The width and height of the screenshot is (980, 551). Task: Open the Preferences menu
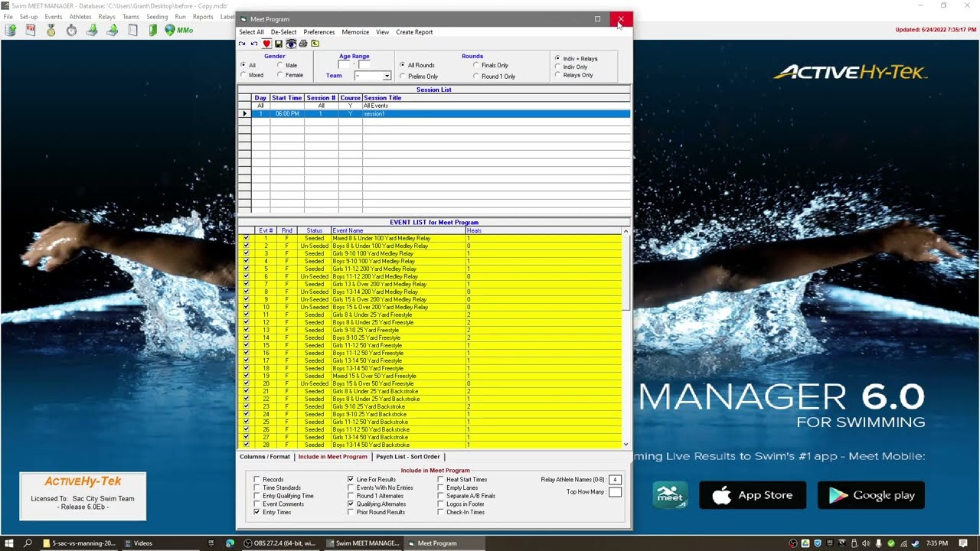(319, 32)
